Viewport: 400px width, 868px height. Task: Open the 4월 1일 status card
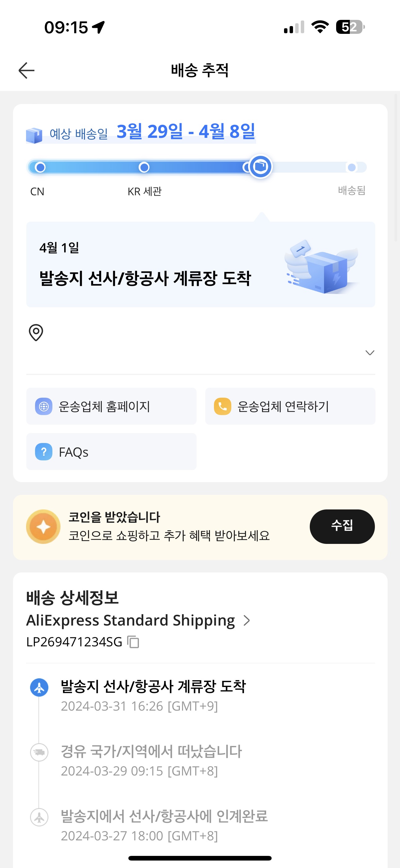click(201, 264)
